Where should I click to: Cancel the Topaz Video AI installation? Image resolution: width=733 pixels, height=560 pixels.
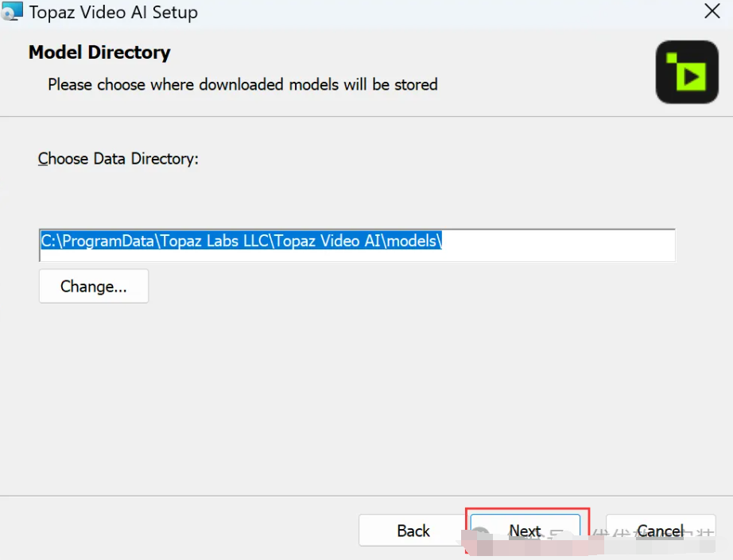[660, 531]
